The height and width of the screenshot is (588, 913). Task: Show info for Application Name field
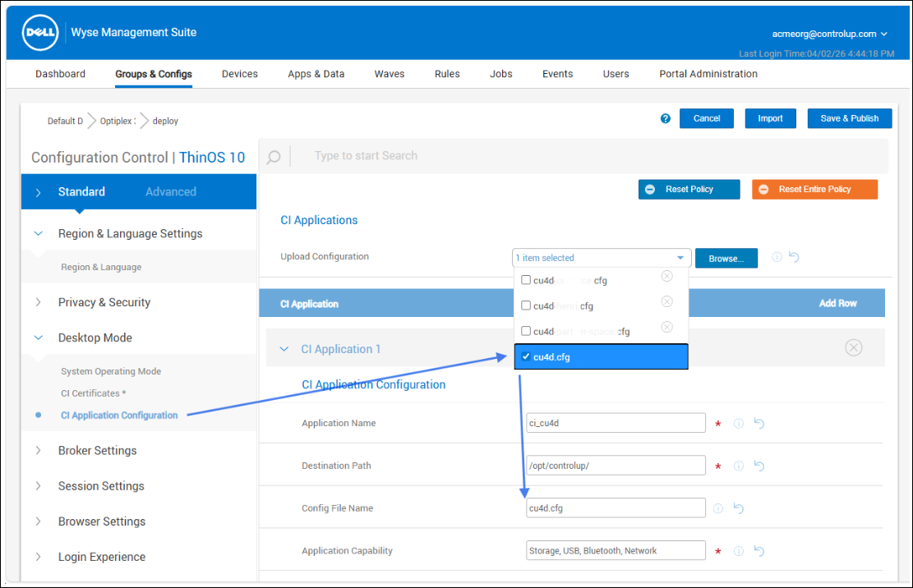click(738, 424)
